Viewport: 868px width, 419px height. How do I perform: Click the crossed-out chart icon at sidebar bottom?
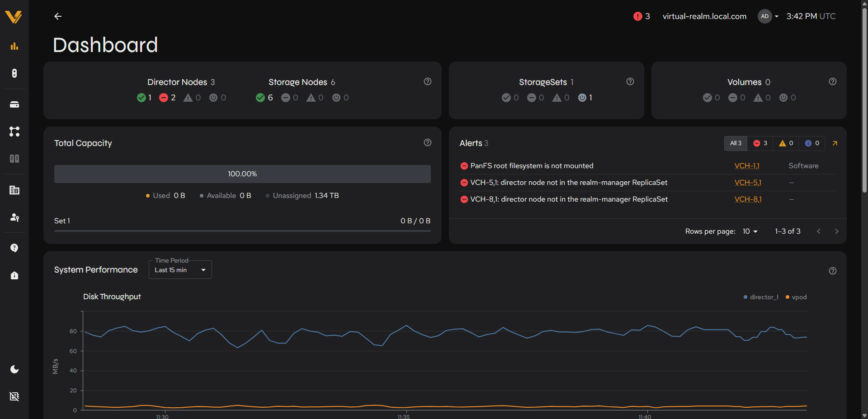click(14, 396)
